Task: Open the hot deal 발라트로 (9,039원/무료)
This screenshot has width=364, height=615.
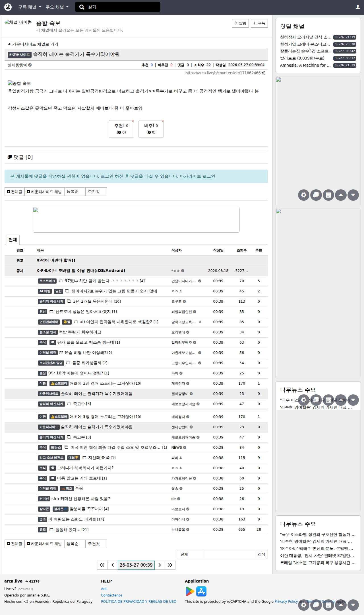Action: pyautogui.click(x=302, y=58)
